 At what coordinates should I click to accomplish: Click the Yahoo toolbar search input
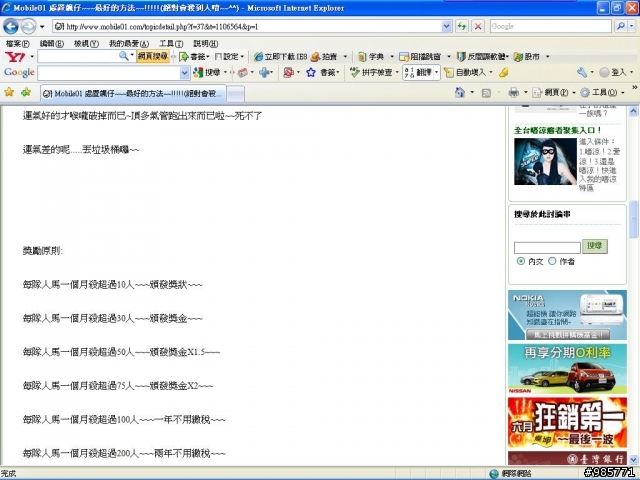tap(78, 56)
